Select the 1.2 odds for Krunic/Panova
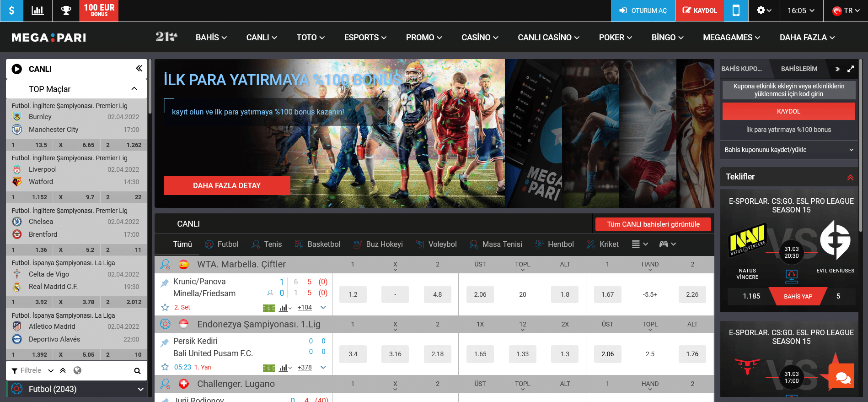 tap(353, 294)
